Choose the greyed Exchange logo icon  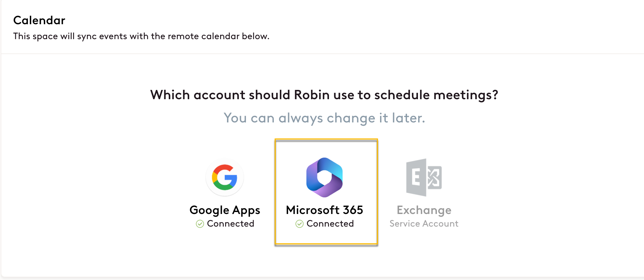[424, 177]
